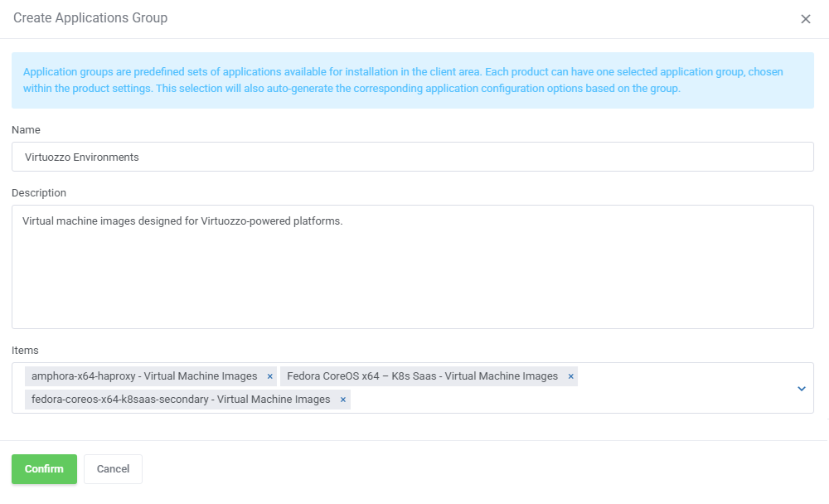Screen dimensions: 829x504
Task: Click the Items field label
Action: 25,351
